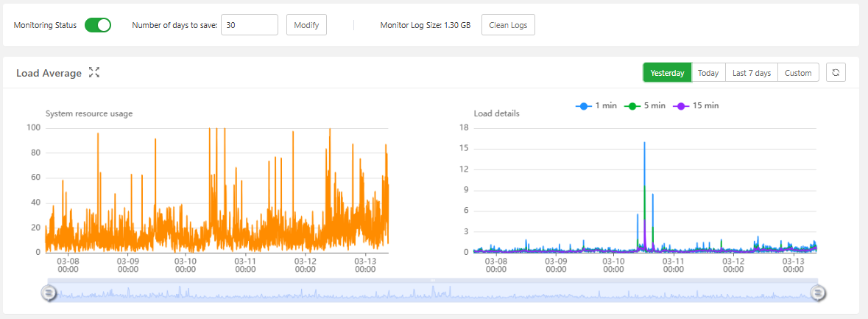Focus the number of days input field
The height and width of the screenshot is (319, 868).
click(249, 25)
